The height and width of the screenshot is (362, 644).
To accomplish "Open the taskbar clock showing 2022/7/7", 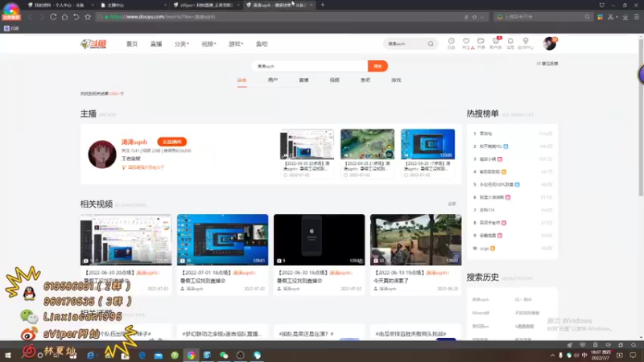I will (x=601, y=355).
